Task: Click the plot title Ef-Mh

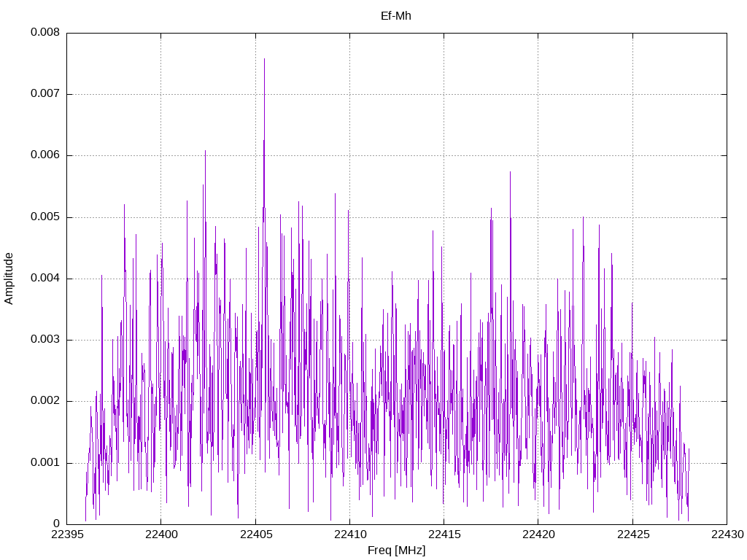Action: pos(396,16)
